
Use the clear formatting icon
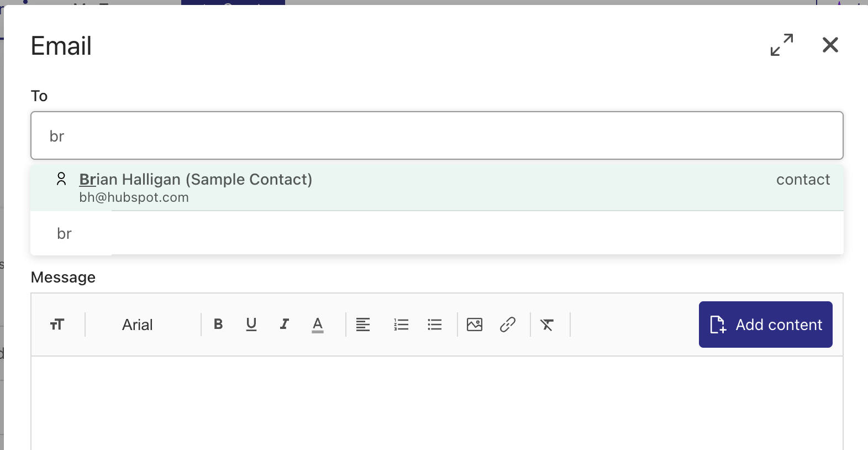(x=547, y=325)
